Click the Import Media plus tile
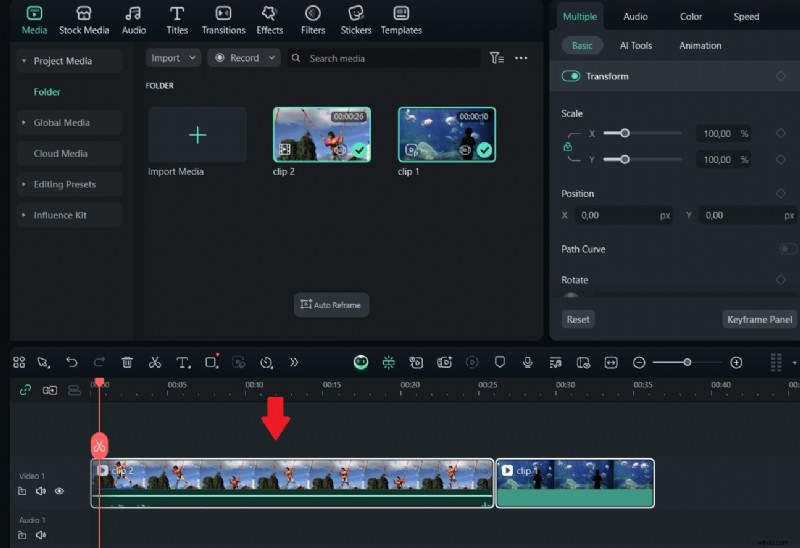800x548 pixels. tap(197, 135)
